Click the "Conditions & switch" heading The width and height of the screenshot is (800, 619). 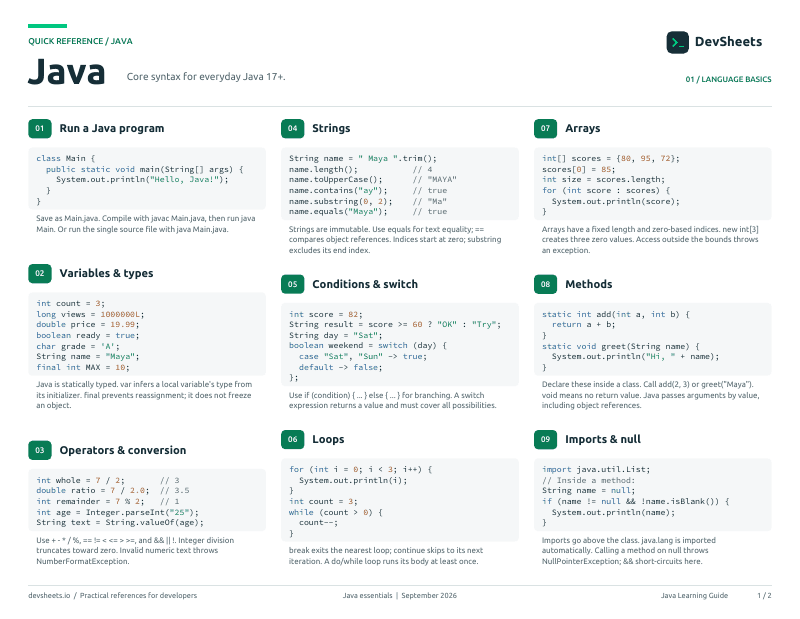365,284
